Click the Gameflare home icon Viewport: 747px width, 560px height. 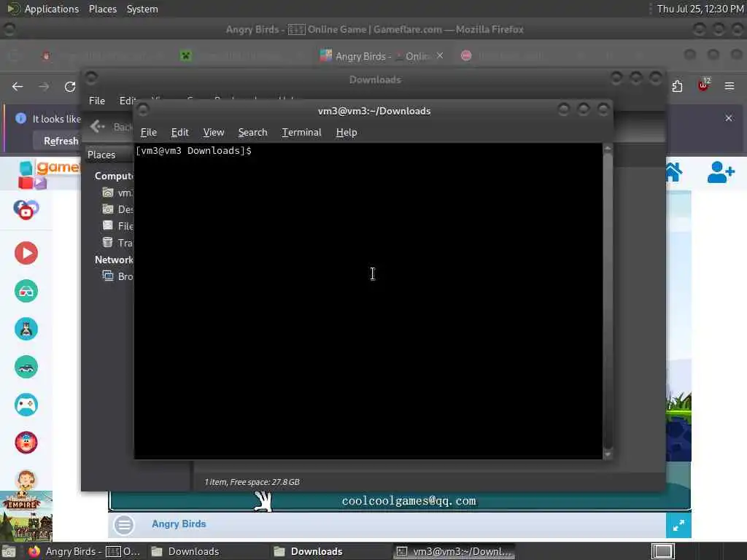(x=673, y=172)
